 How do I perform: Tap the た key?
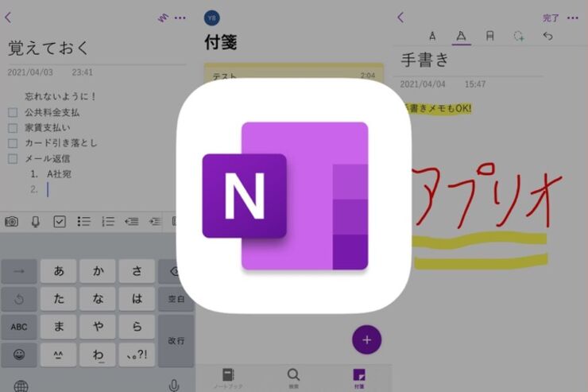[x=59, y=299]
